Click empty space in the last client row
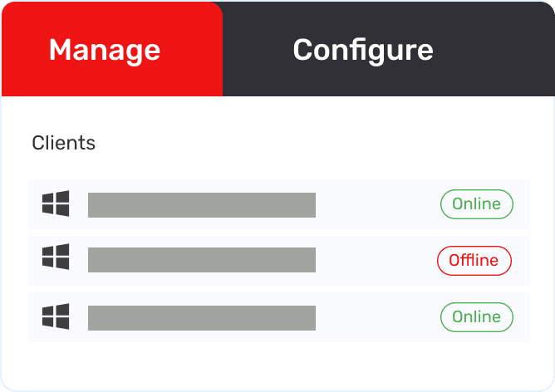 (x=378, y=317)
